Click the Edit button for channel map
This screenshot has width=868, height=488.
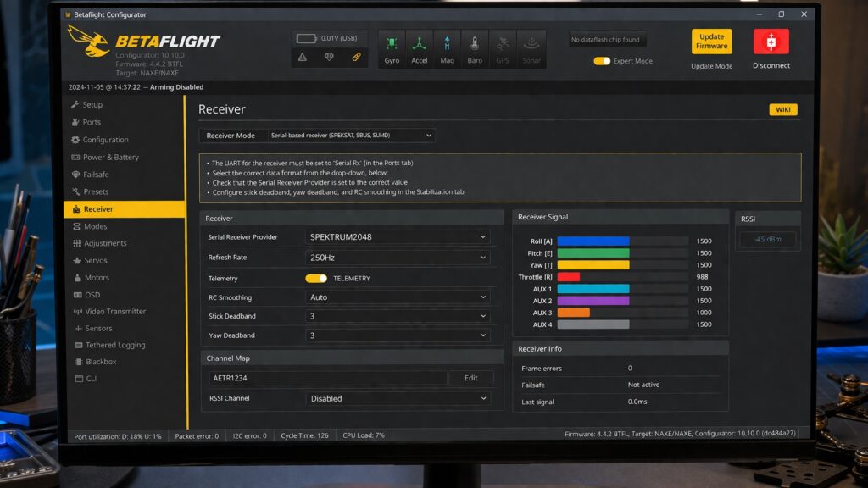point(470,378)
